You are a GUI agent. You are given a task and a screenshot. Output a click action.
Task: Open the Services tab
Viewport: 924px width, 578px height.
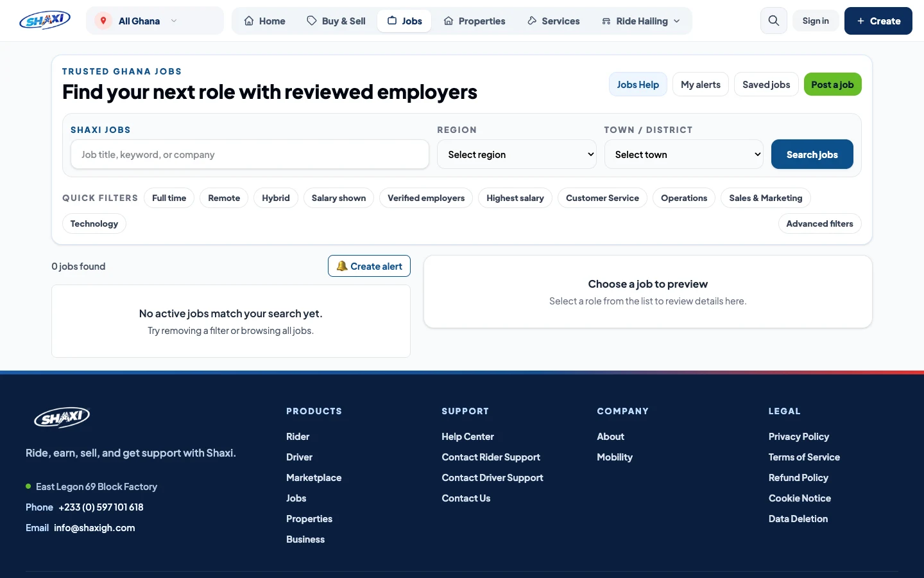(x=553, y=21)
